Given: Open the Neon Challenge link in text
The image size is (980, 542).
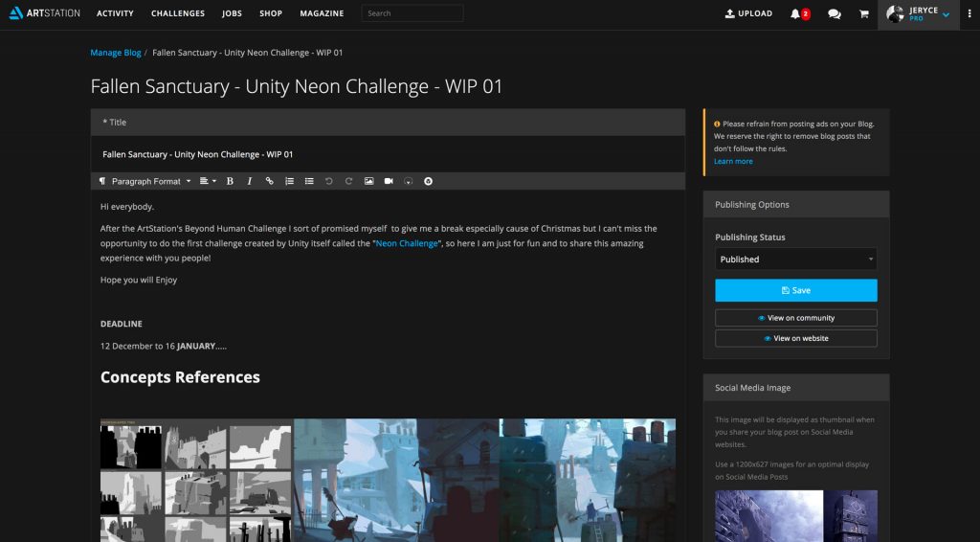Looking at the screenshot, I should (x=407, y=243).
